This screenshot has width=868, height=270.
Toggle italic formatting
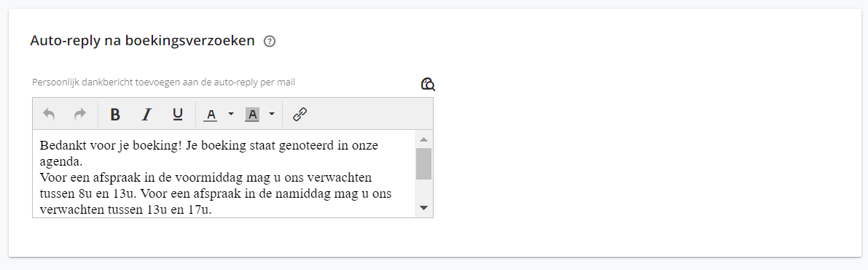click(x=146, y=115)
